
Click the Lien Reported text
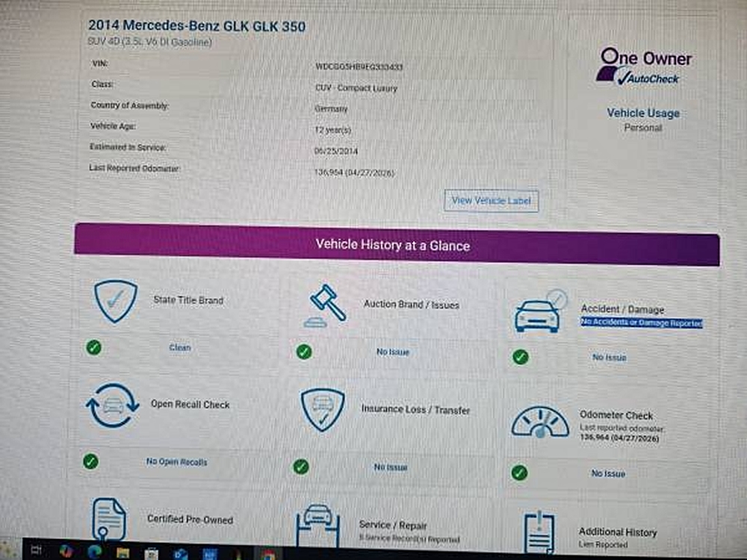(x=603, y=544)
